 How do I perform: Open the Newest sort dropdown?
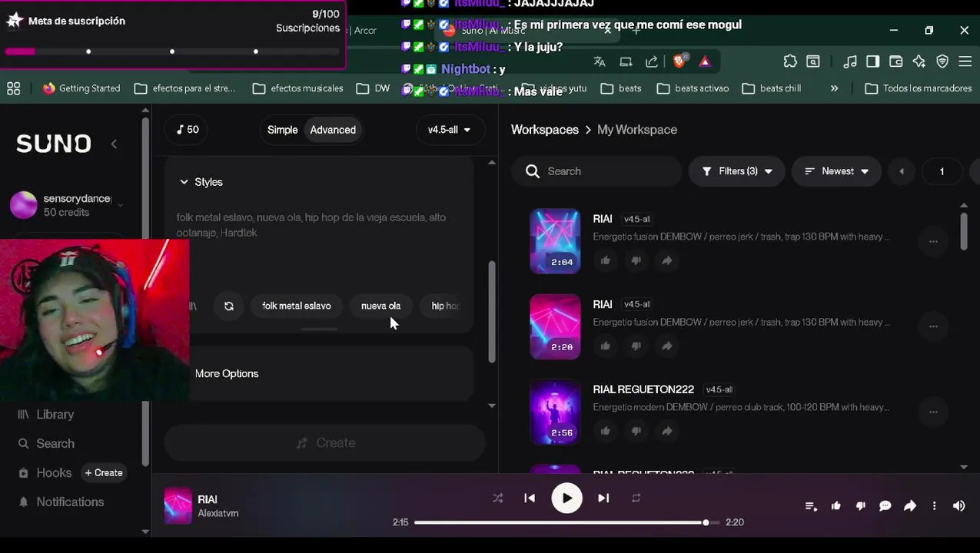[836, 171]
